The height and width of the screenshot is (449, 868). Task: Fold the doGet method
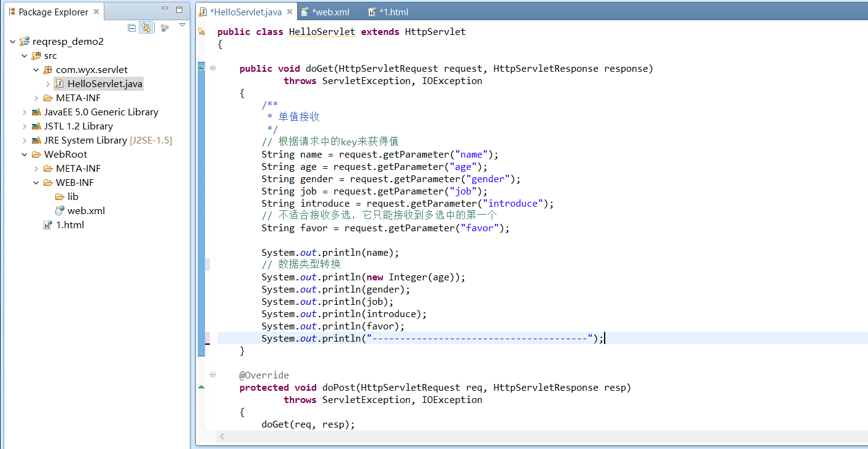[212, 68]
